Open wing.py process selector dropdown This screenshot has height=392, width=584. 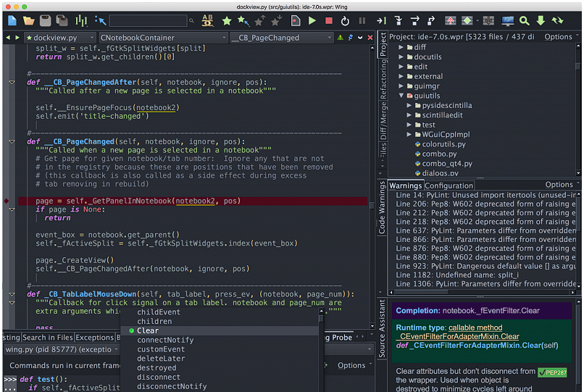[62, 349]
